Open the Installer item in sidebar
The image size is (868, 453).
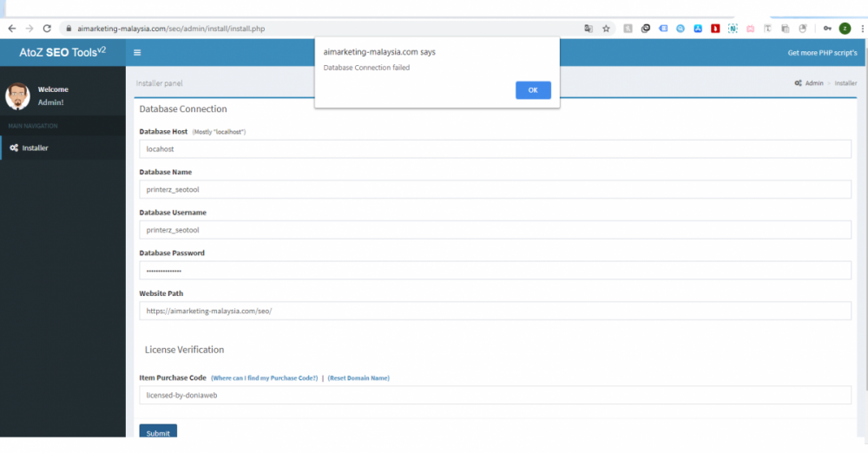62,148
